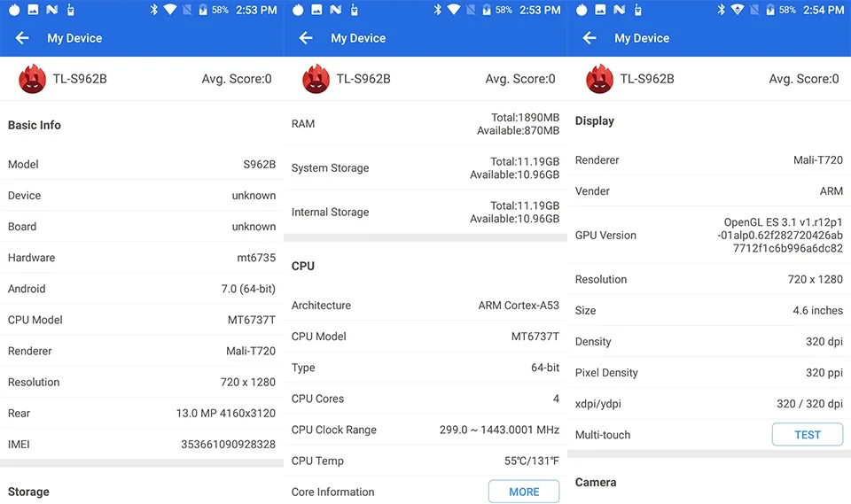Tap the AnTuTu logo on the CPU screen
The height and width of the screenshot is (504, 851).
[316, 79]
